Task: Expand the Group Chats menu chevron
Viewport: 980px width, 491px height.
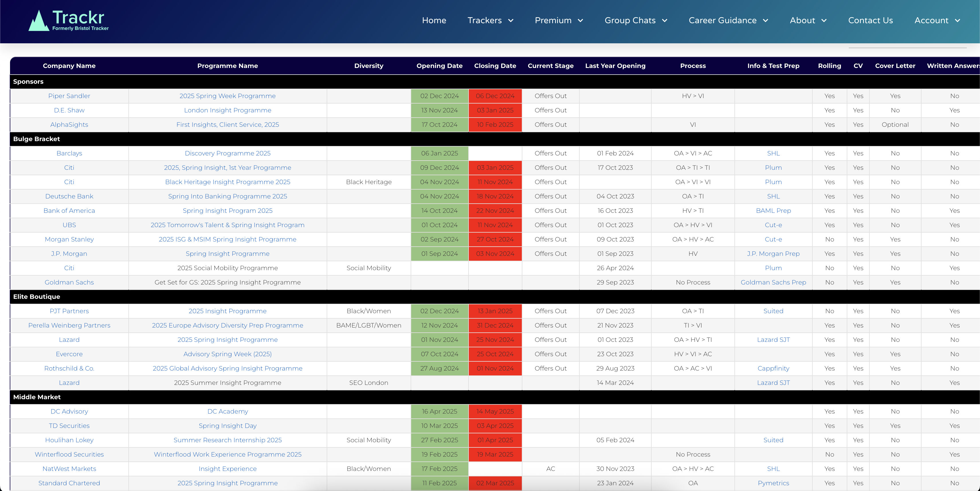Action: pos(665,21)
